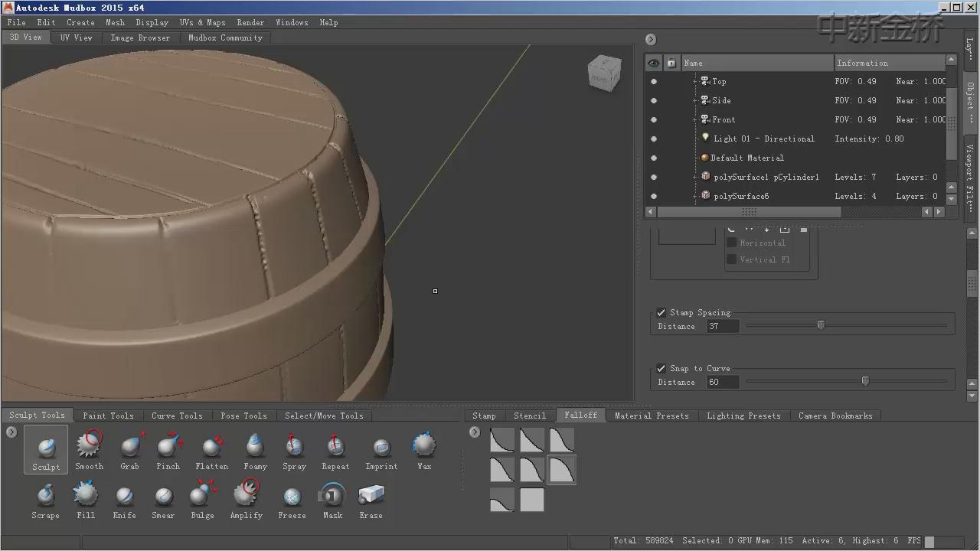The width and height of the screenshot is (980, 551).
Task: Open the Material Presets tab
Action: point(652,416)
